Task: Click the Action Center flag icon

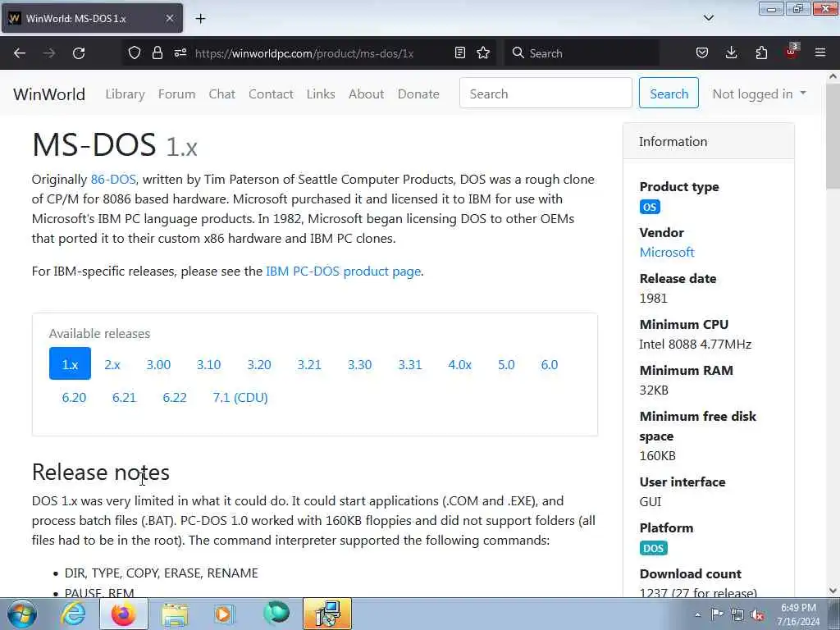Action: click(x=717, y=614)
